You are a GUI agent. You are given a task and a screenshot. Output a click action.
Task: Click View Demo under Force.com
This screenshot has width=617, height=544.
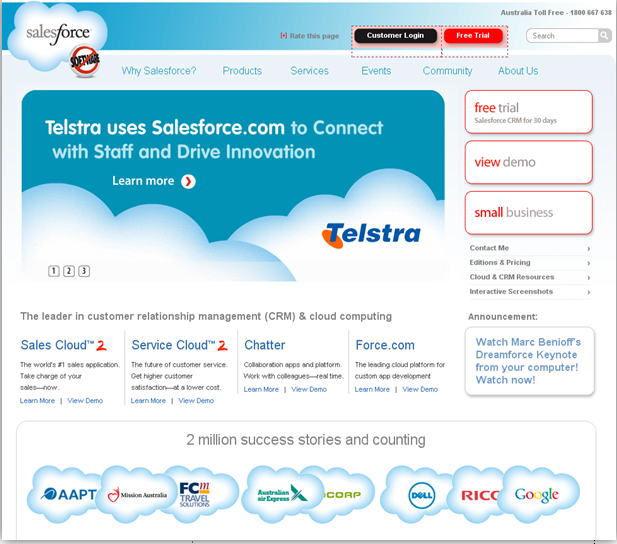[x=420, y=389]
